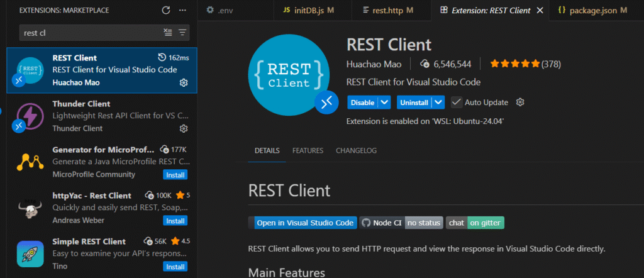Screen dimensions: 644x278
Task: Close the Extension: REST Client tab
Action: coord(540,10)
